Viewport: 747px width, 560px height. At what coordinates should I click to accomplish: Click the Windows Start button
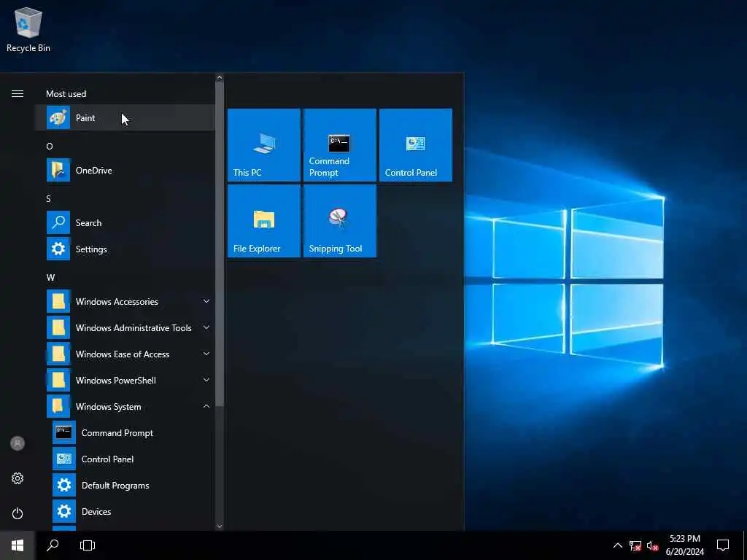(18, 545)
